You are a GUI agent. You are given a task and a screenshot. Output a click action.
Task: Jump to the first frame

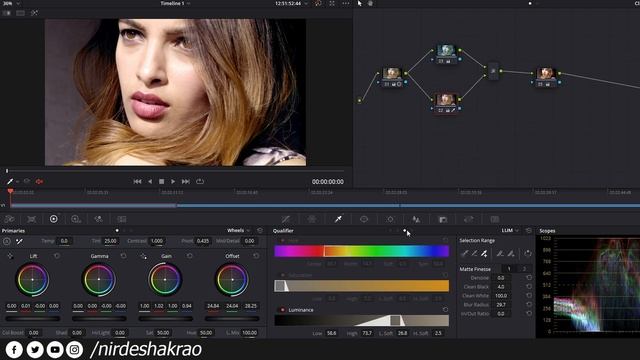click(138, 181)
